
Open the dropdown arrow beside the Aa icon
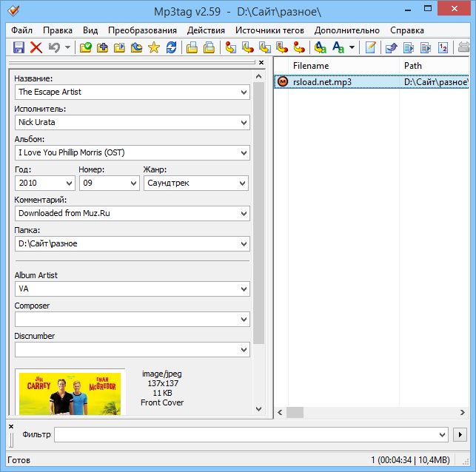(352, 47)
